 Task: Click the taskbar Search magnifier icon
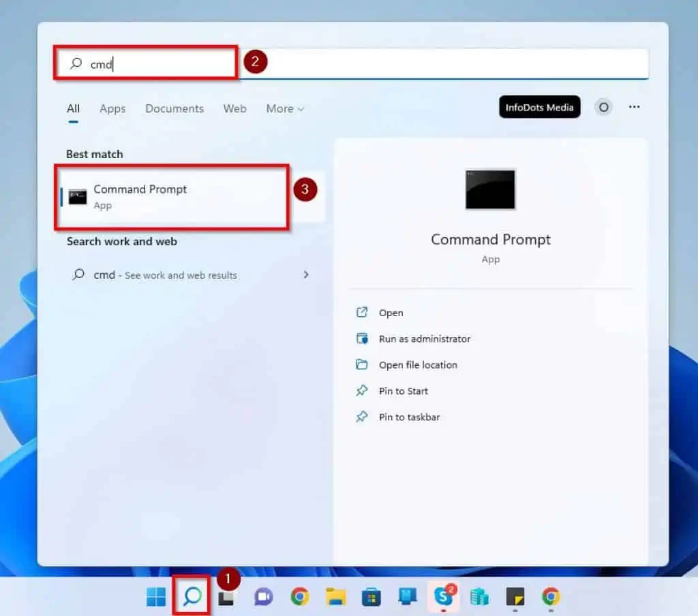(x=192, y=597)
